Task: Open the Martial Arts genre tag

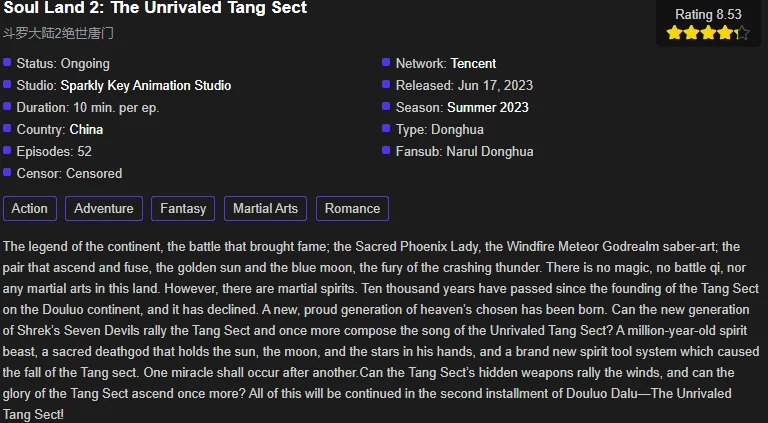Action: tap(265, 209)
